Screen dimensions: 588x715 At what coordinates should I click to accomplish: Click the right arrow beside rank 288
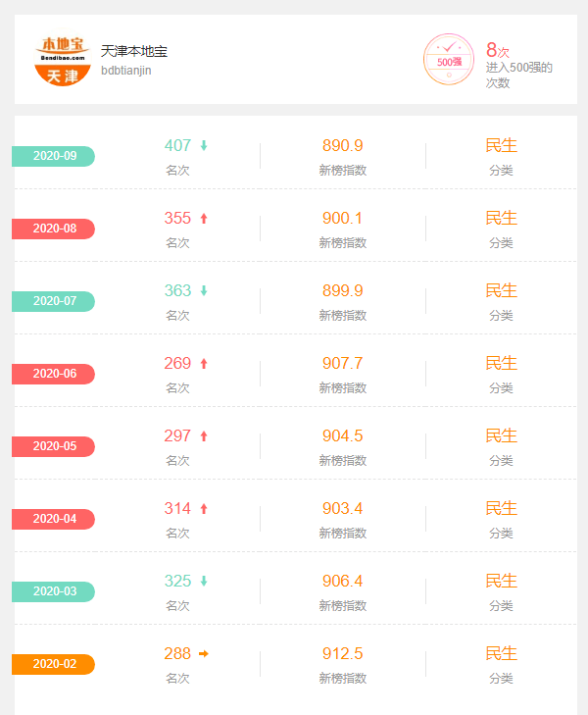(204, 654)
